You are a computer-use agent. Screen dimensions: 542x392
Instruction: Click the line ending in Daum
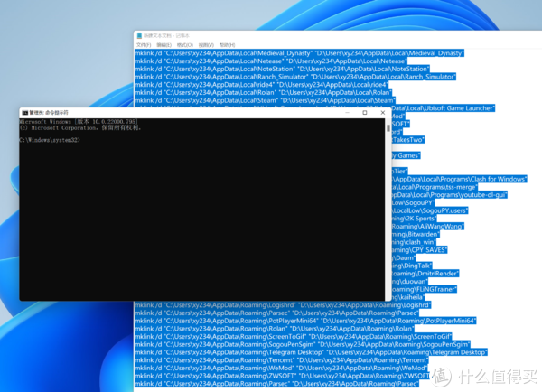404,258
